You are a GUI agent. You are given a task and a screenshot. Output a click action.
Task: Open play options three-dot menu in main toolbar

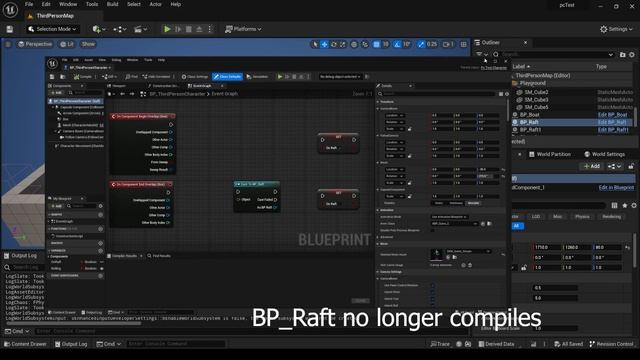pyautogui.click(x=210, y=29)
